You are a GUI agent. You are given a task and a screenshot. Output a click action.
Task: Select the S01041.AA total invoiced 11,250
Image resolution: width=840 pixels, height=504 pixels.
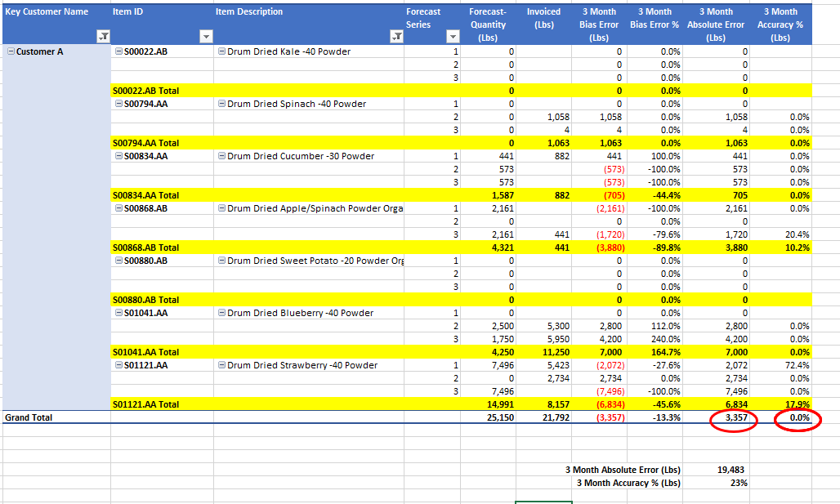click(x=556, y=352)
